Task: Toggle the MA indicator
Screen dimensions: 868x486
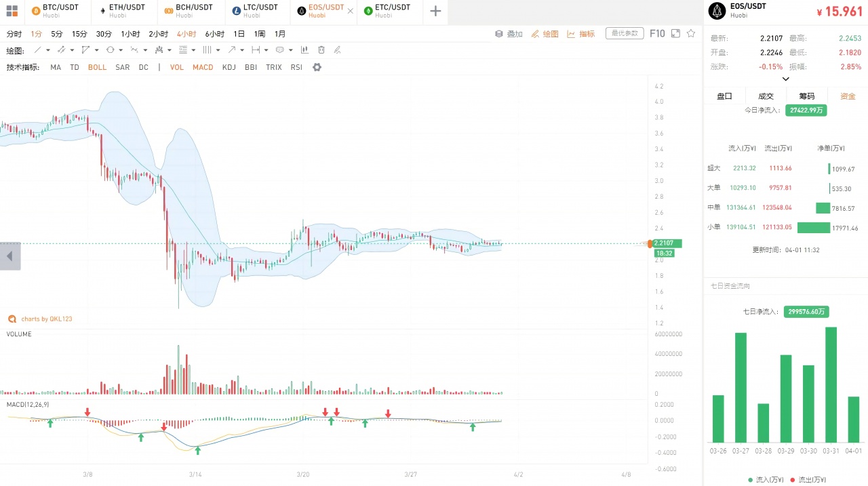Action: (x=56, y=67)
